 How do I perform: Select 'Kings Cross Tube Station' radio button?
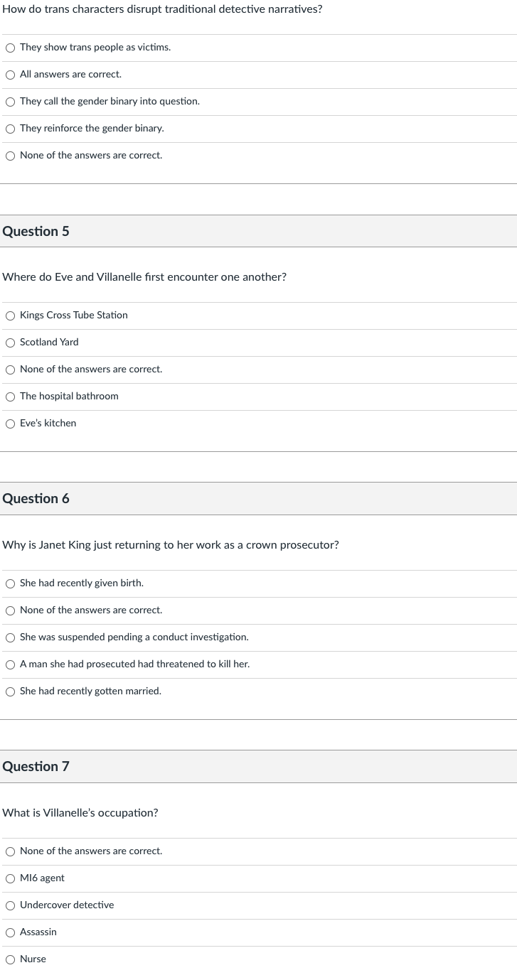tap(10, 316)
